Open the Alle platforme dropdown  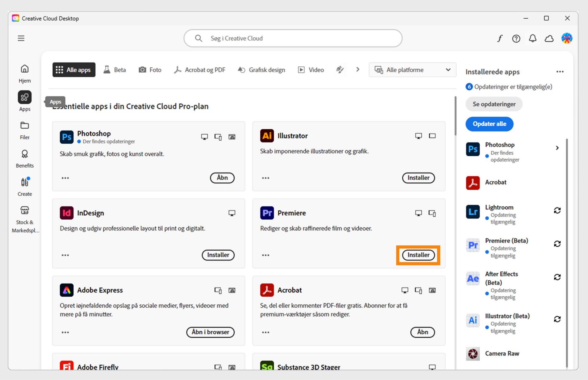412,70
